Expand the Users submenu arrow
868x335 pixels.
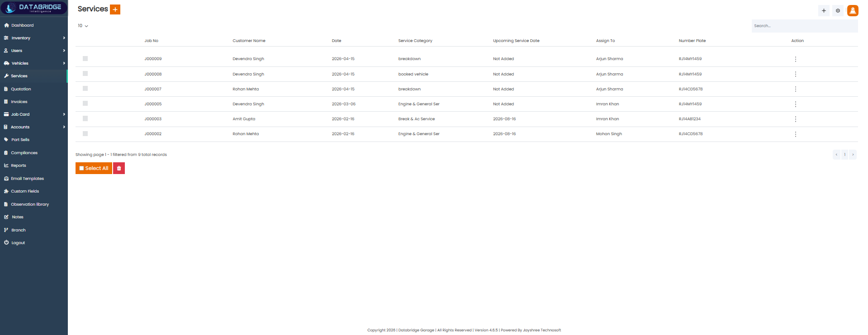point(64,51)
